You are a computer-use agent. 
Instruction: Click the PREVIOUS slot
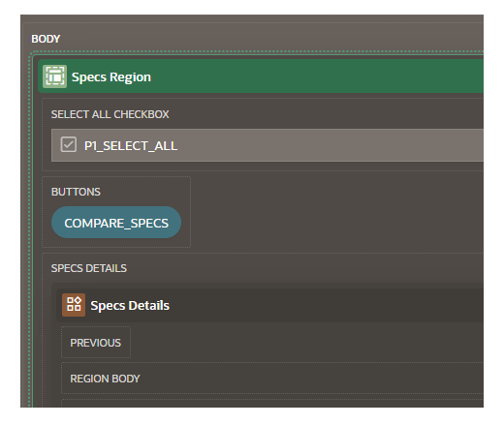(x=96, y=343)
